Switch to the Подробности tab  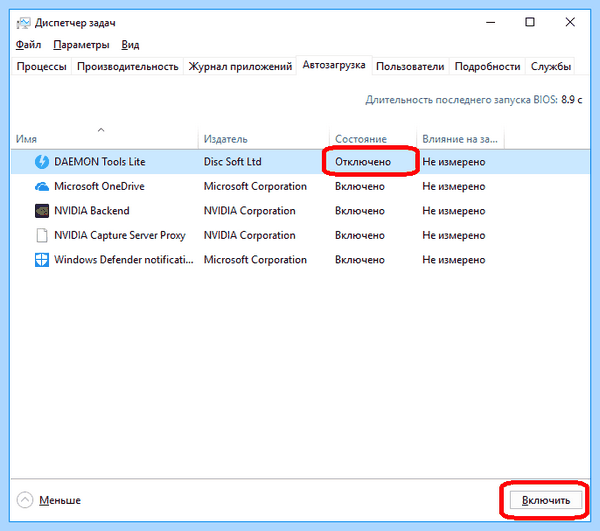tap(487, 67)
